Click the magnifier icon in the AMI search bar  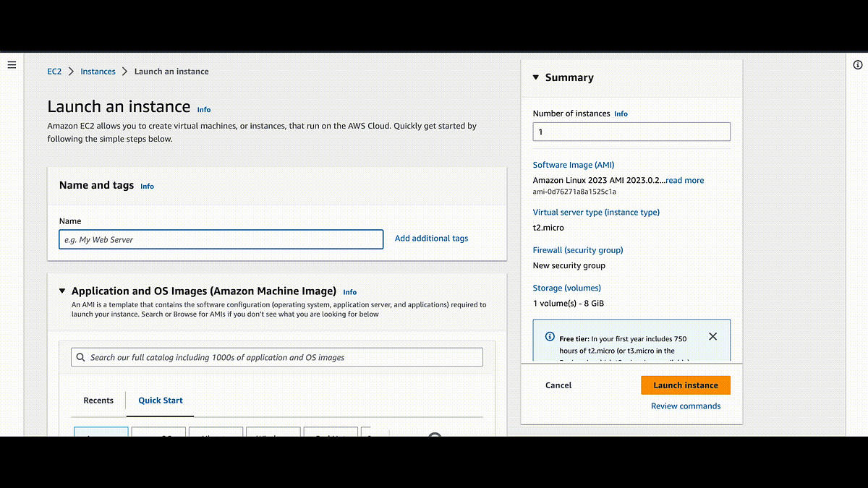click(x=80, y=356)
